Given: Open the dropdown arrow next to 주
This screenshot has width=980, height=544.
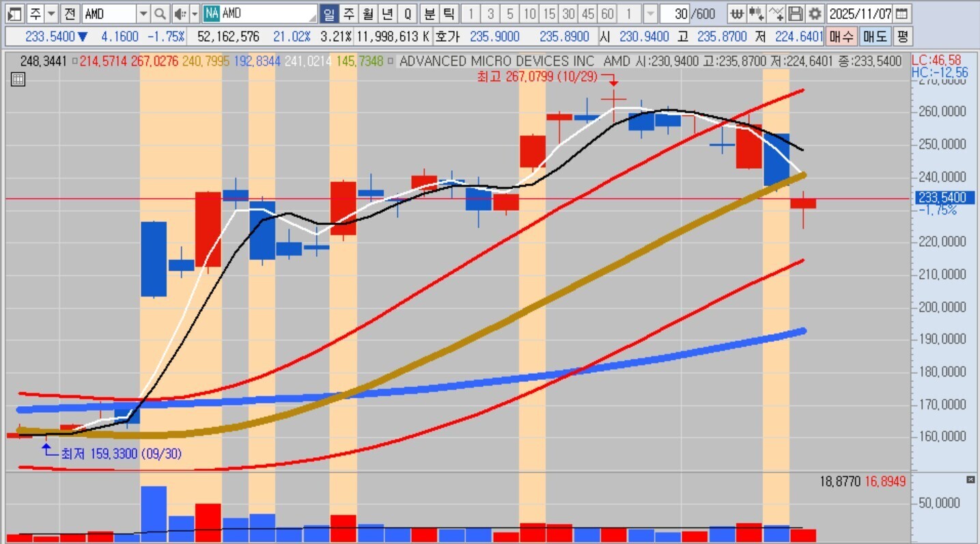Looking at the screenshot, I should point(51,13).
